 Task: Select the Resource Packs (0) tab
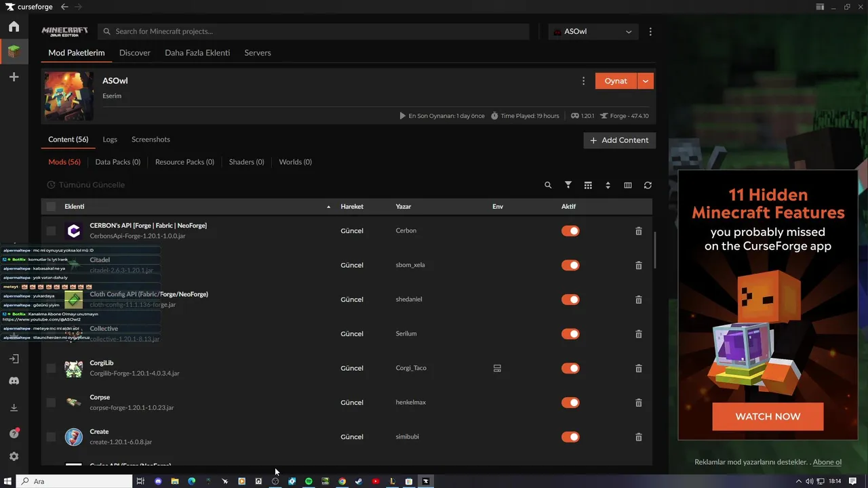pos(184,162)
